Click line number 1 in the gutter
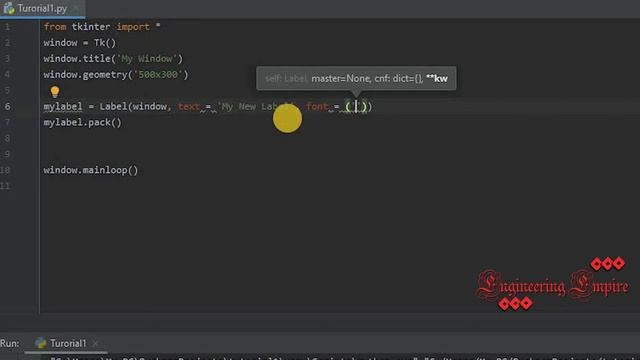The width and height of the screenshot is (640, 360). pos(7,27)
